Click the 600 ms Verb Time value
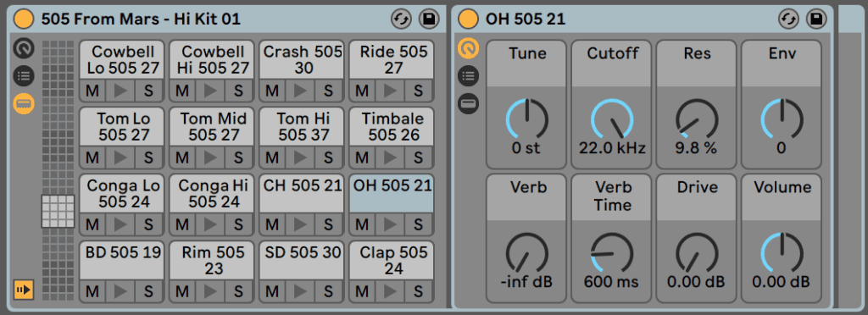Viewport: 868px width, 315px height. pyautogui.click(x=612, y=282)
